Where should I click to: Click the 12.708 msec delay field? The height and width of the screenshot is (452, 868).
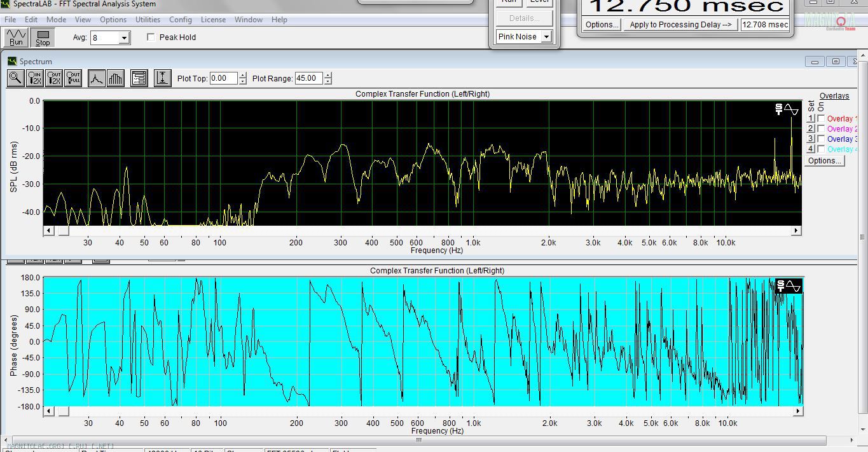click(765, 25)
